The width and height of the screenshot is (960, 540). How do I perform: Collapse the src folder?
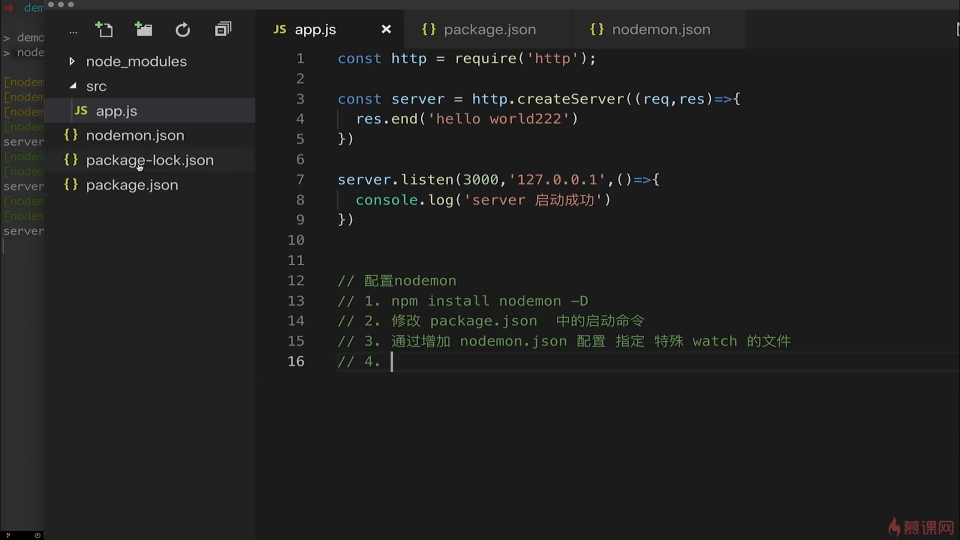pos(72,86)
